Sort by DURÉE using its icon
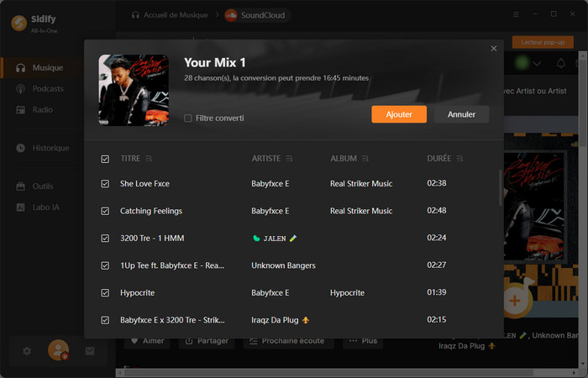The height and width of the screenshot is (378, 588). (459, 159)
